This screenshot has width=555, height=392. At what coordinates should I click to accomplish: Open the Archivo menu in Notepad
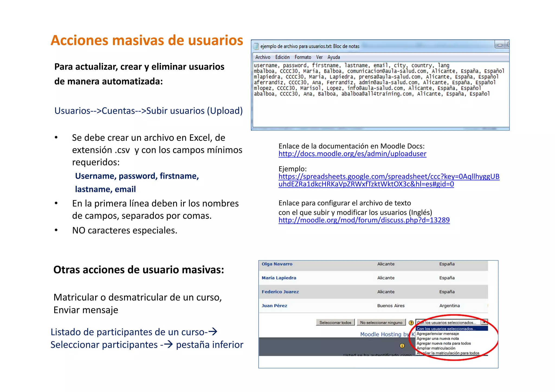point(263,57)
